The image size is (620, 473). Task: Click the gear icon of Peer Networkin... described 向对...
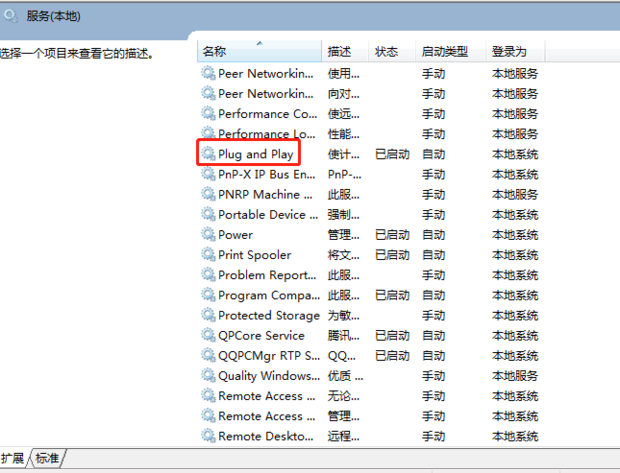pos(208,93)
